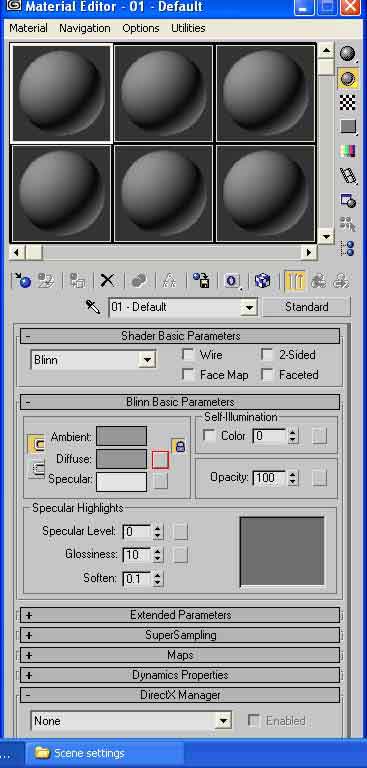This screenshot has width=367, height=768.
Task: Pick material from object with eyedropper
Action: point(93,308)
